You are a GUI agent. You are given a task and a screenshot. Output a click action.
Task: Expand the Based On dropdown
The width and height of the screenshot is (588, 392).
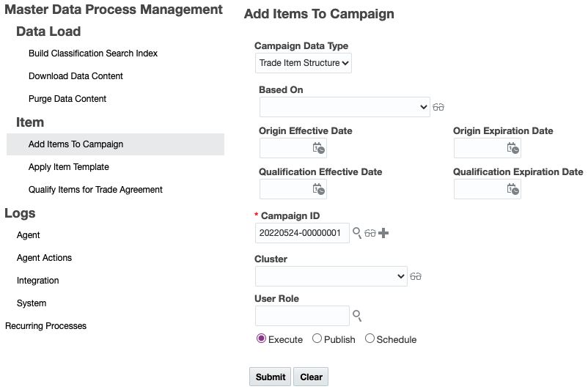click(345, 107)
